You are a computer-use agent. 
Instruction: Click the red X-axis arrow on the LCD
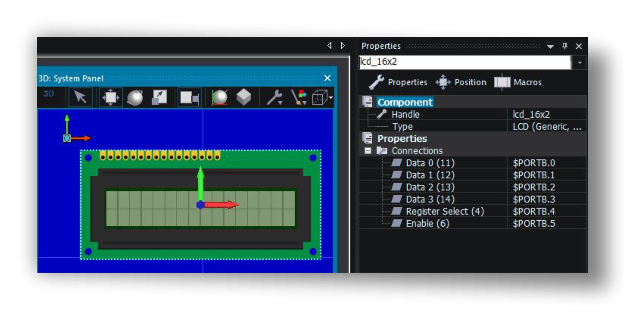pos(221,205)
